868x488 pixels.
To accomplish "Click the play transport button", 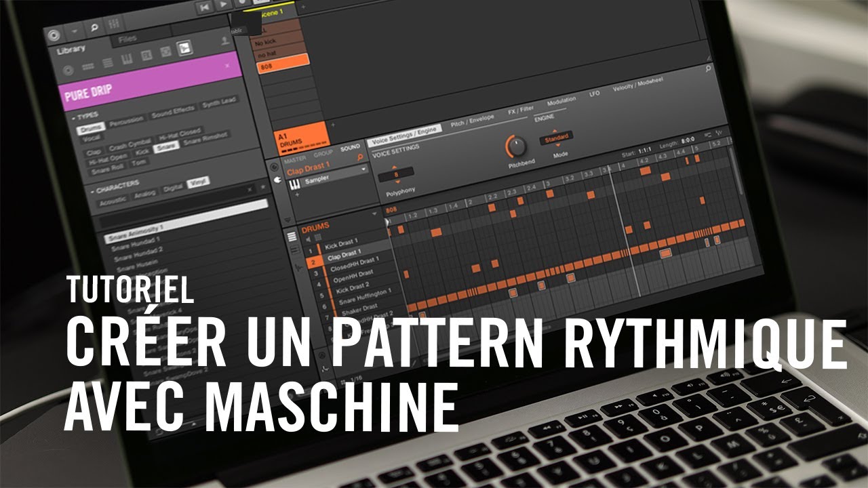I will point(224,5).
